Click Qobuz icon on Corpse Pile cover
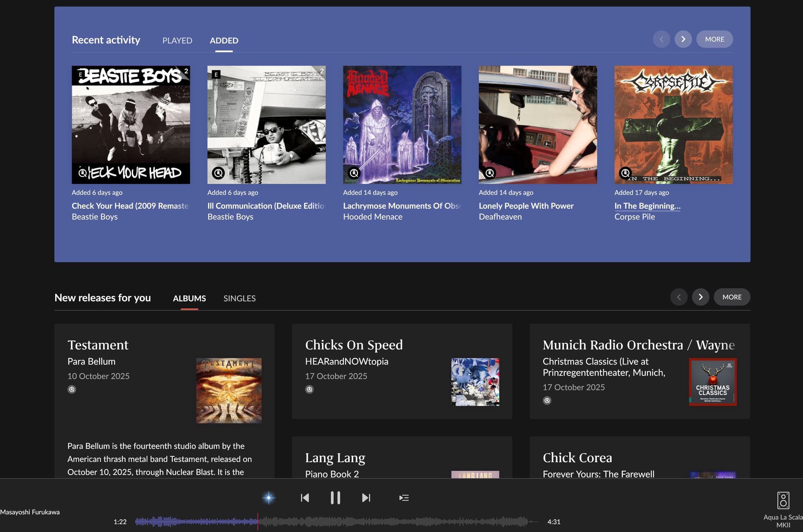803x532 pixels. coord(625,173)
